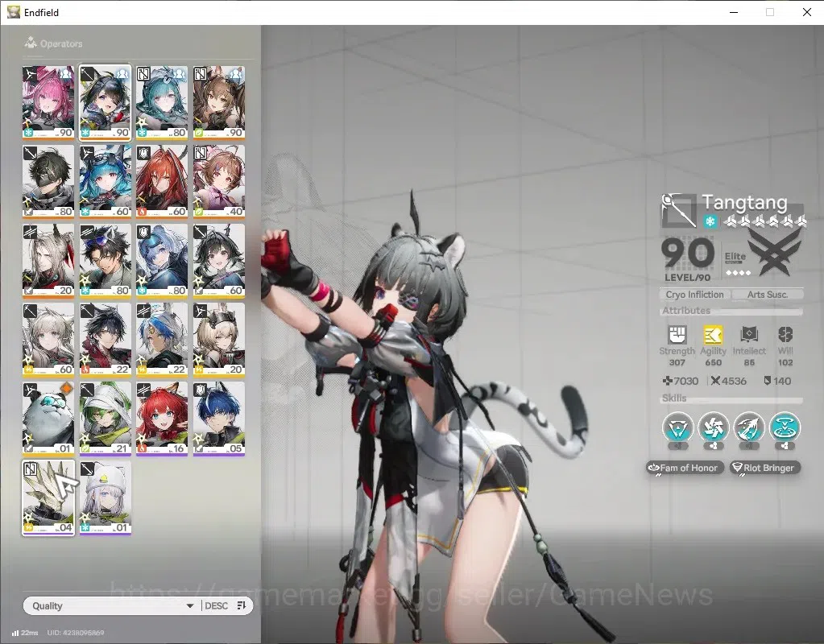Click the network latency signal icon

click(15, 633)
